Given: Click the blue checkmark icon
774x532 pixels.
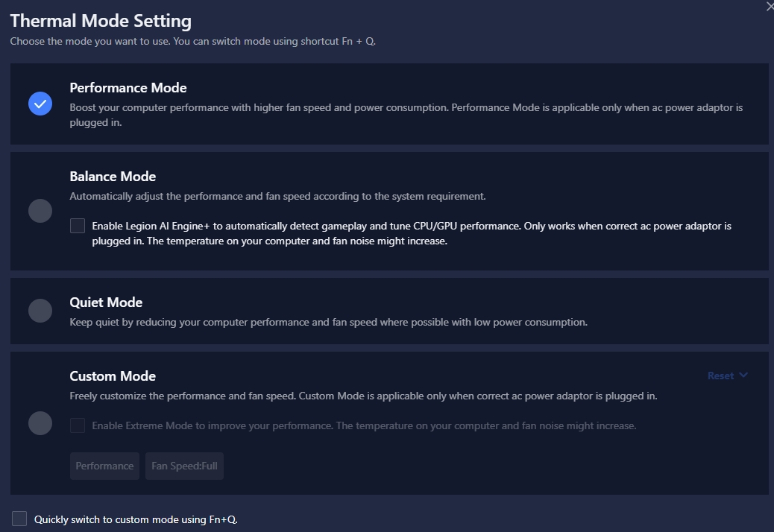Looking at the screenshot, I should click(x=40, y=104).
